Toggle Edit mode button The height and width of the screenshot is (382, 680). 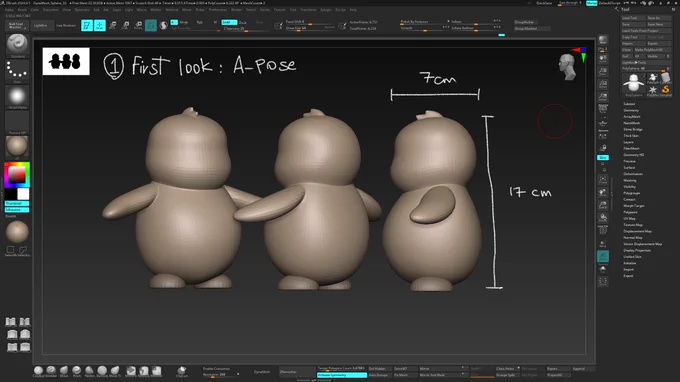click(x=87, y=26)
